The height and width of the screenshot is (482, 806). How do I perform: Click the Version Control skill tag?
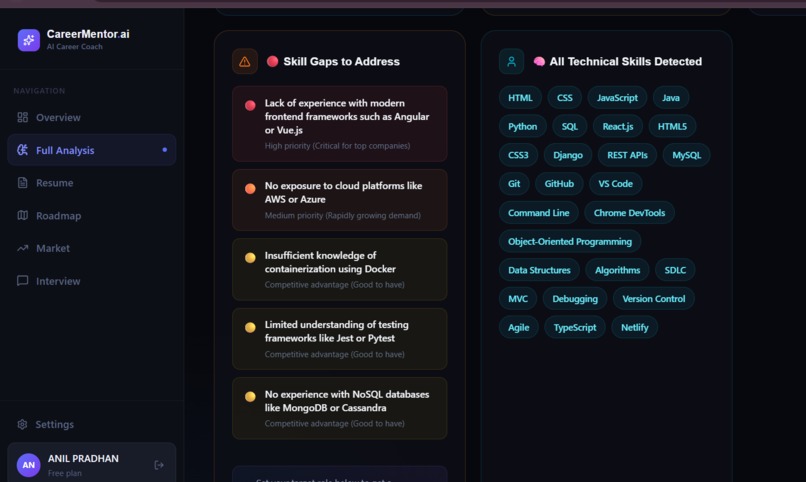point(653,299)
